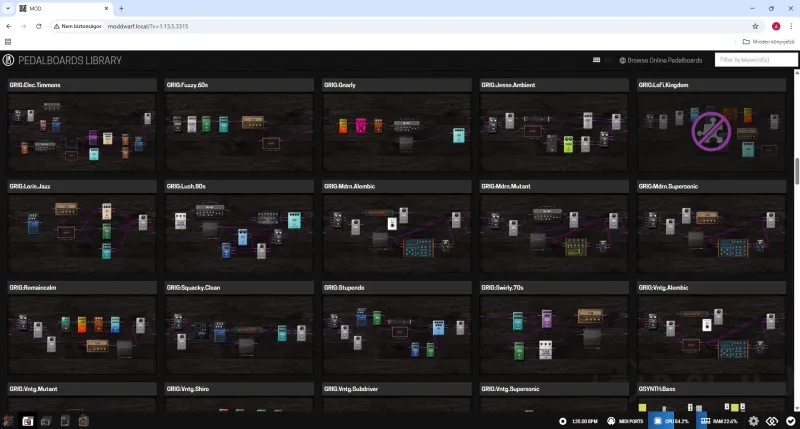Click the RAM usage indicator

722,421
